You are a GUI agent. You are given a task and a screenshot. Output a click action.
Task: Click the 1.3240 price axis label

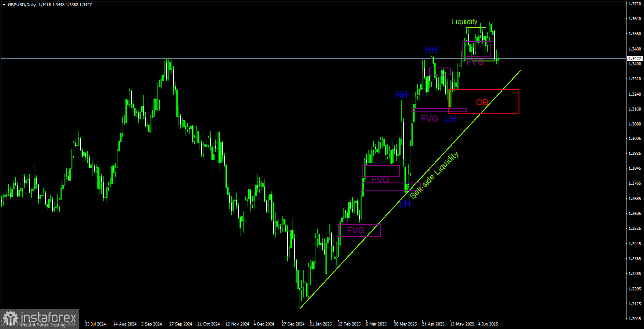click(x=634, y=94)
